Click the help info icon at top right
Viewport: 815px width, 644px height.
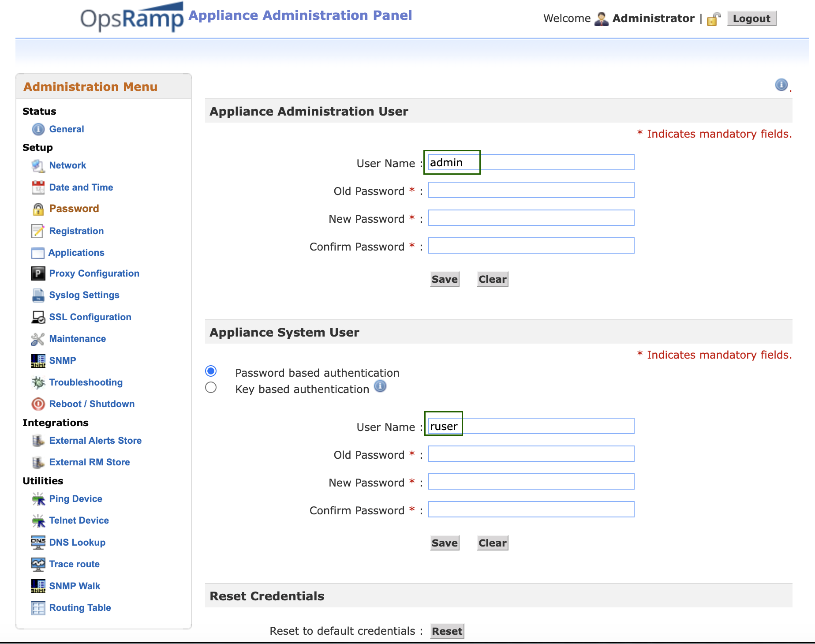pyautogui.click(x=781, y=85)
